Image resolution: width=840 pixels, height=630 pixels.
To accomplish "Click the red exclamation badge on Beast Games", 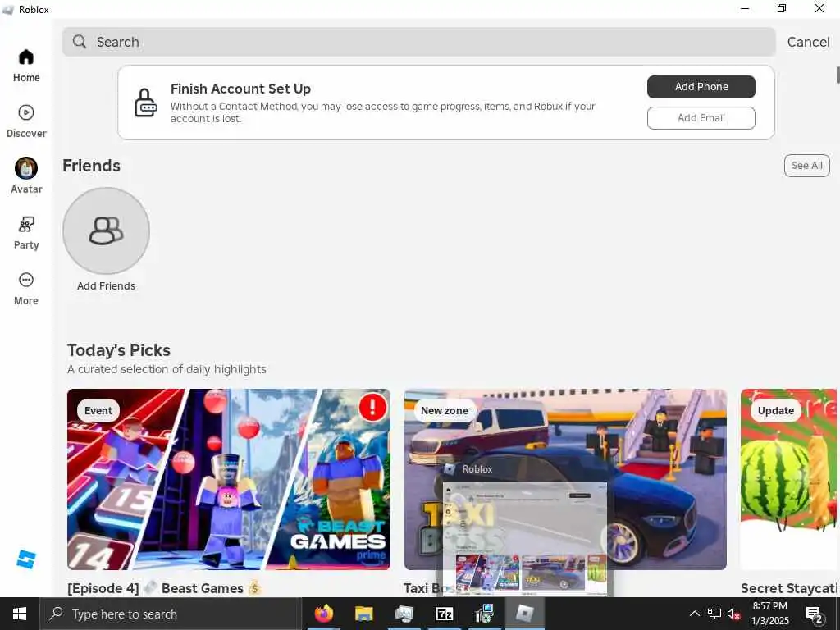I will tap(373, 407).
